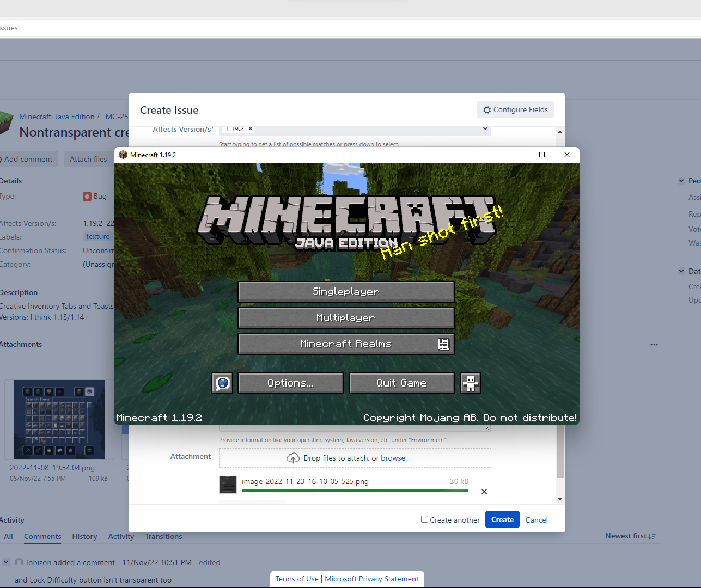Click the upload progress bar
701x588 pixels.
(x=355, y=491)
